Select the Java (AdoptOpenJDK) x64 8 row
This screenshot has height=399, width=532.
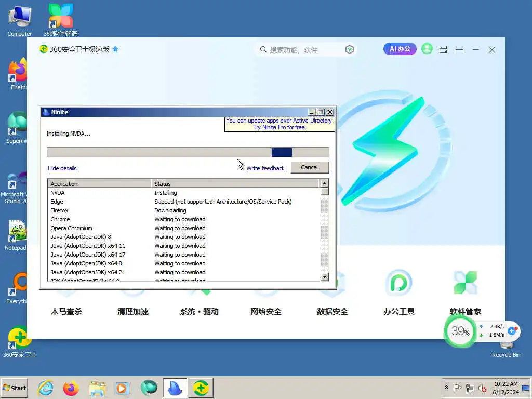[x=183, y=263]
